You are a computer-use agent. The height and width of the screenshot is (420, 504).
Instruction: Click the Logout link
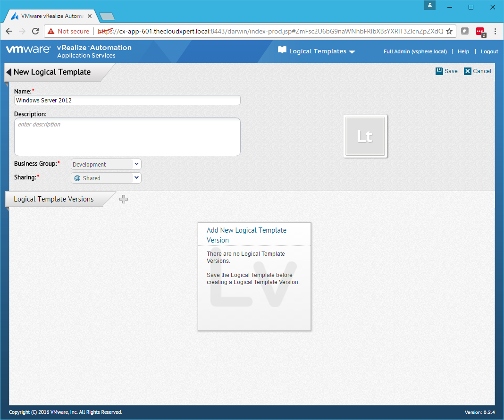(x=489, y=51)
